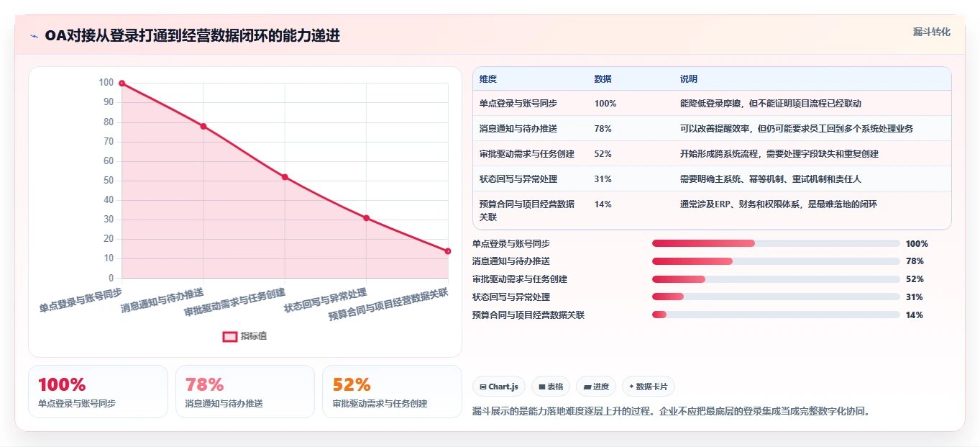The height and width of the screenshot is (447, 980).
Task: Click the 31% label beside progress bar
Action: point(915,297)
